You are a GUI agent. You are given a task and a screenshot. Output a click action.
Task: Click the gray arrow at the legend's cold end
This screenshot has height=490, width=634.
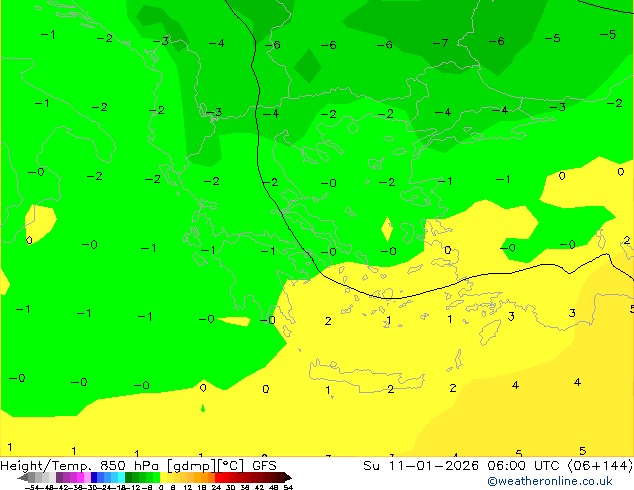23,477
